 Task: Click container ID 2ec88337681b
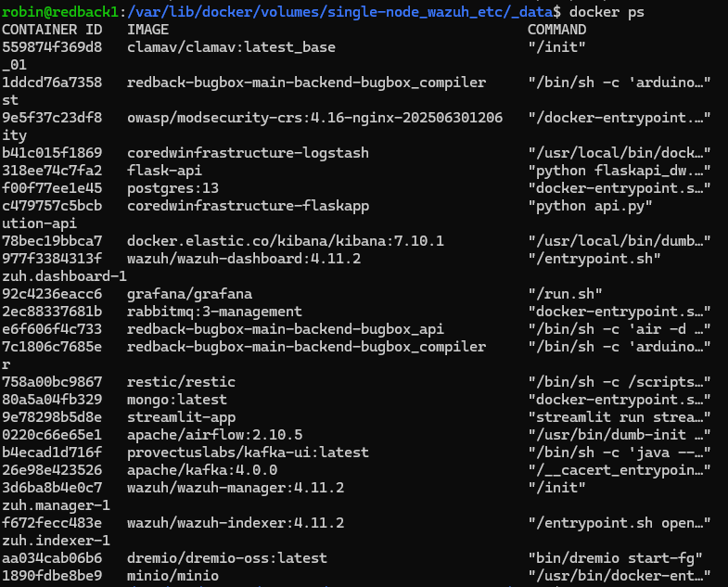(52, 313)
